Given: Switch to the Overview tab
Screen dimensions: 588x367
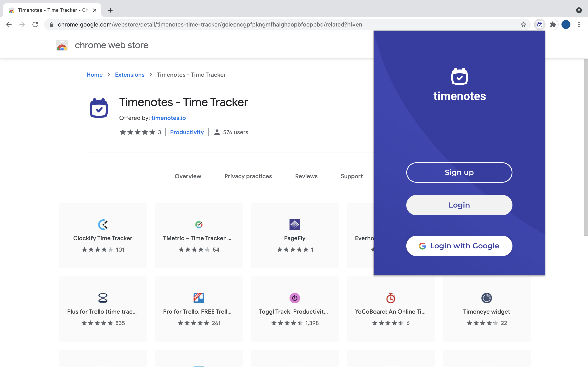Looking at the screenshot, I should 188,176.
